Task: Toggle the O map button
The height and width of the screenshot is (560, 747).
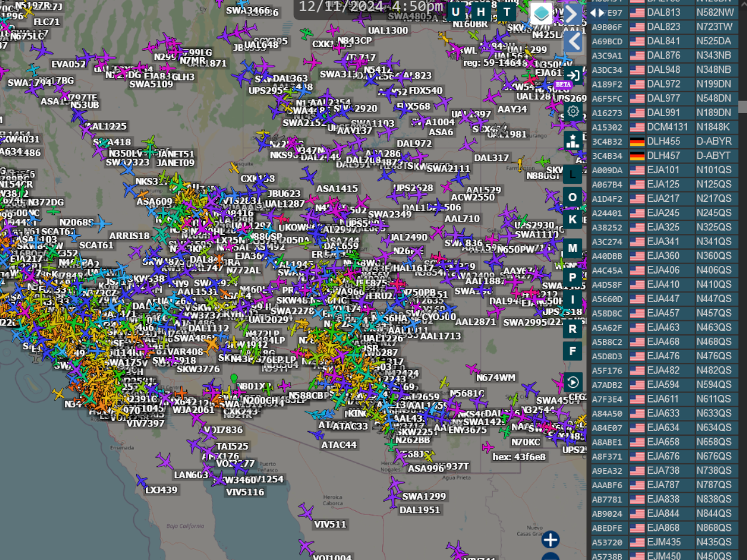Action: (x=573, y=197)
